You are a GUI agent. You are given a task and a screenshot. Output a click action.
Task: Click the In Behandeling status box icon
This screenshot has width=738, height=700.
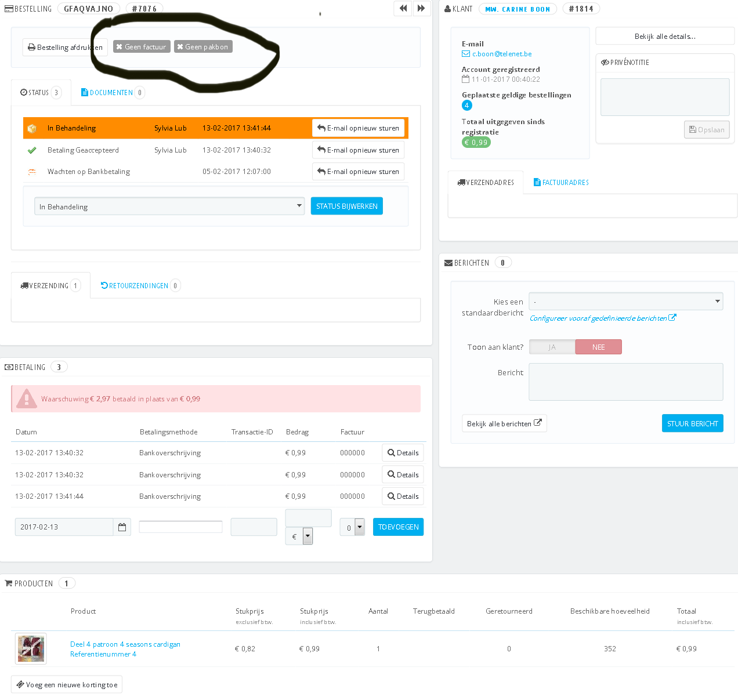[32, 128]
